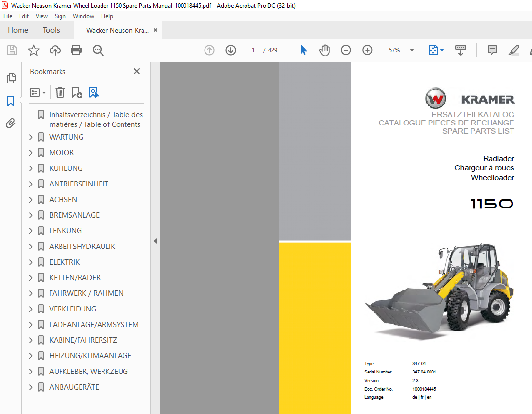Expand the ANTRIEBSEINHEIT bookmark

(x=31, y=184)
